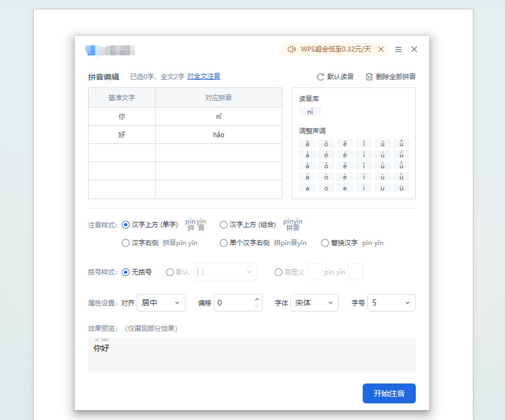Click the ǎ tone button

tap(307, 166)
